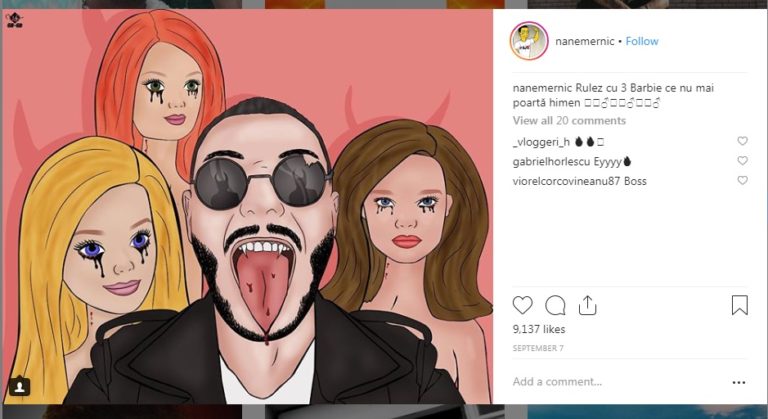Follow the nanemernic account

[x=642, y=41]
